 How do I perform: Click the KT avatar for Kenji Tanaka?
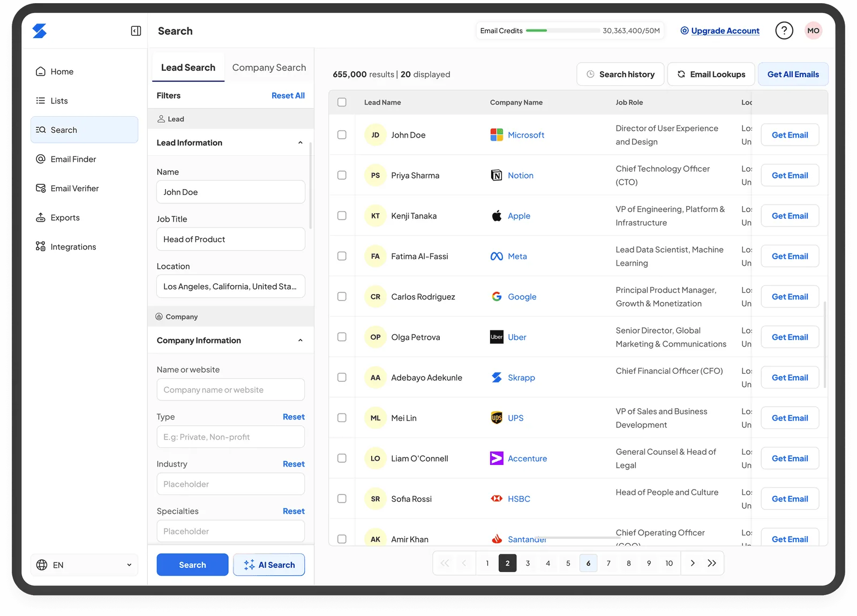pyautogui.click(x=375, y=216)
